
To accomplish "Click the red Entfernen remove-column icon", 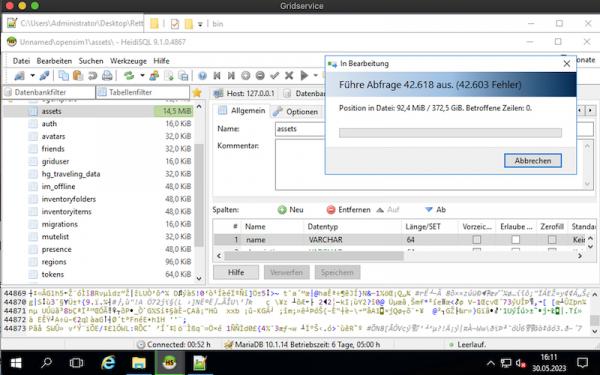I will (331, 210).
